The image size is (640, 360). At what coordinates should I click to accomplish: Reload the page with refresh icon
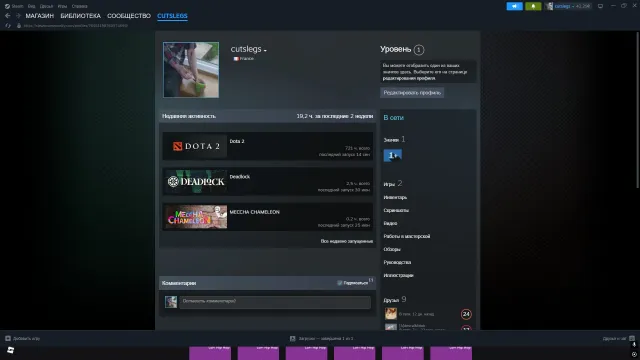click(8, 25)
